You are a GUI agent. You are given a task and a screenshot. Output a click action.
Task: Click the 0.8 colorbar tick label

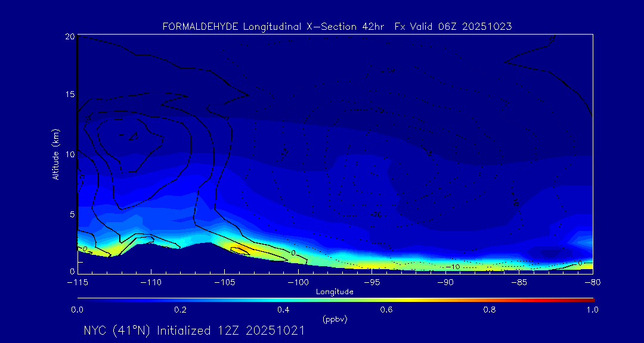coord(490,310)
